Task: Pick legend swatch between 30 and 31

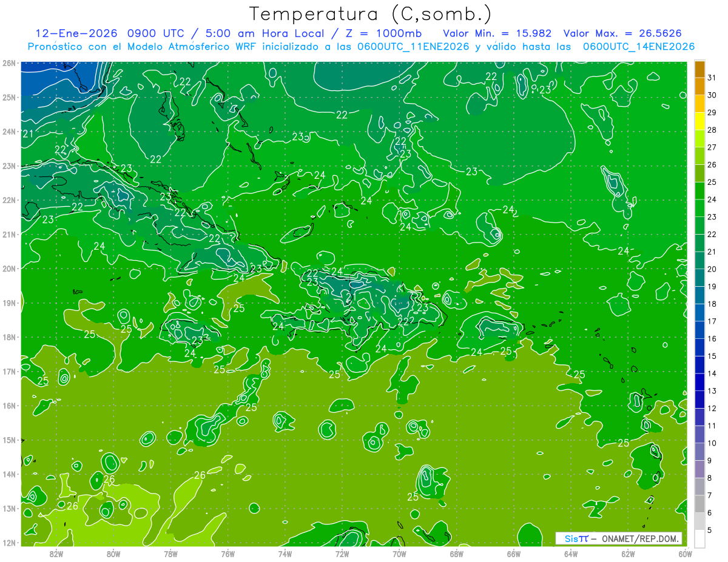Action: (699, 86)
